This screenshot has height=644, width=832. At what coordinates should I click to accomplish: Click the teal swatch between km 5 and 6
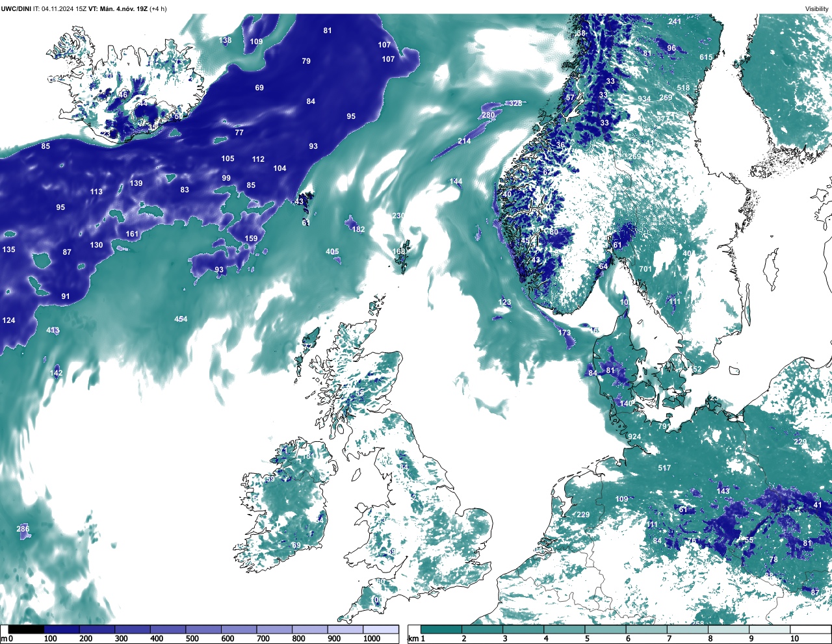pos(606,629)
